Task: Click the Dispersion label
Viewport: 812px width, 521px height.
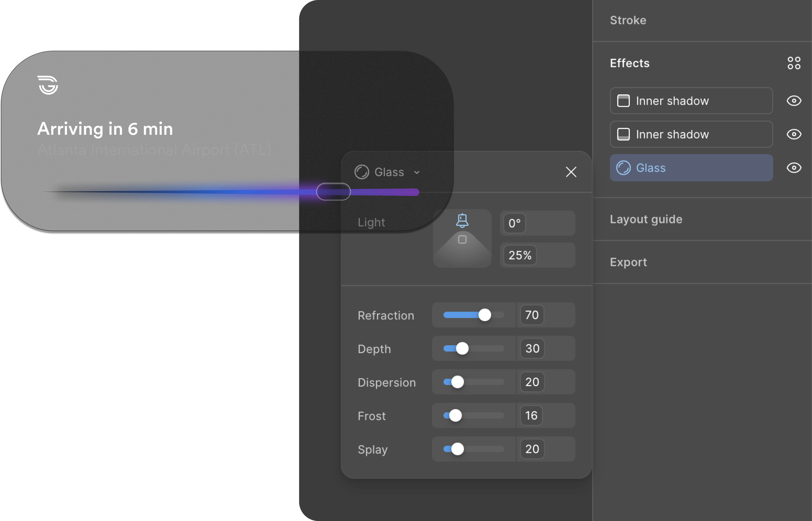Action: pos(387,382)
